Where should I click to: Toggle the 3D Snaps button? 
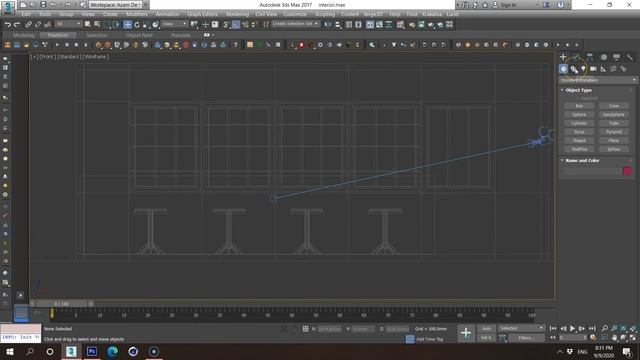[x=226, y=24]
